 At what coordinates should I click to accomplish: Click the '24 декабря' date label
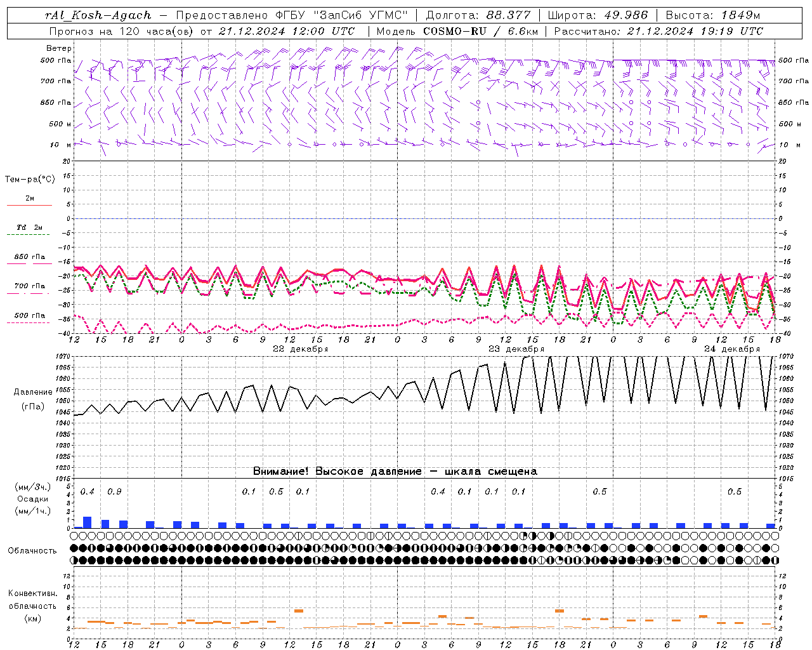(731, 349)
